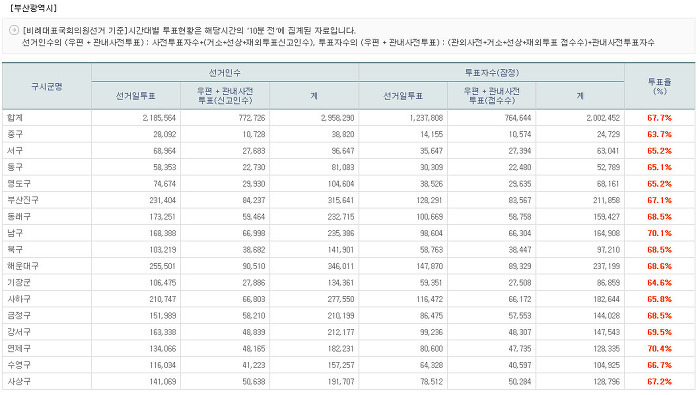This screenshot has height=395, width=700.
Task: Click the 동래구 row label
Action: [19, 217]
